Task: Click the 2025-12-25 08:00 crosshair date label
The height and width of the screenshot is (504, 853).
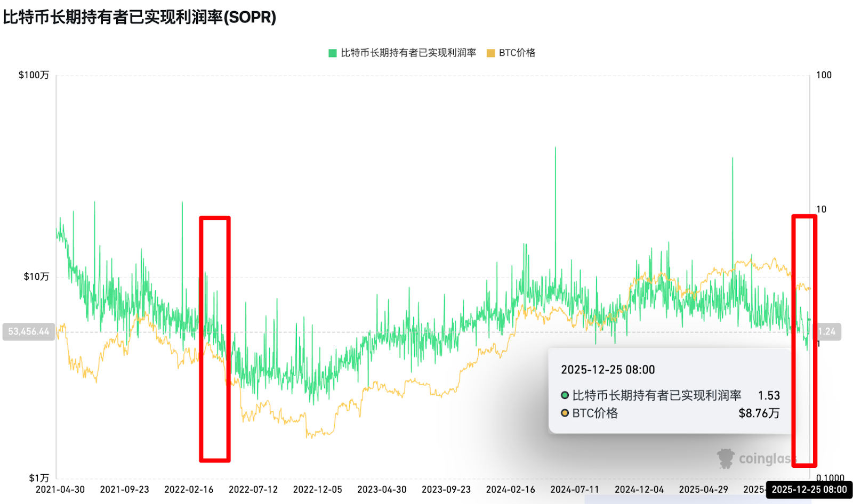Action: point(809,490)
